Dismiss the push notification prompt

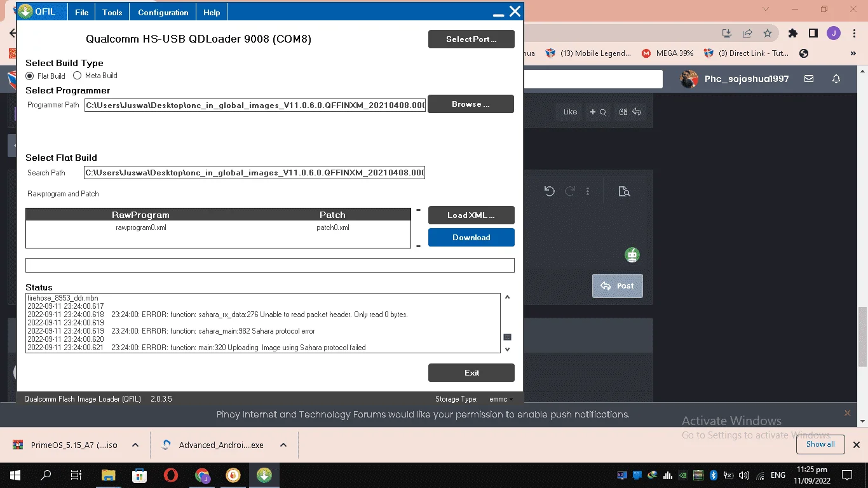(848, 413)
